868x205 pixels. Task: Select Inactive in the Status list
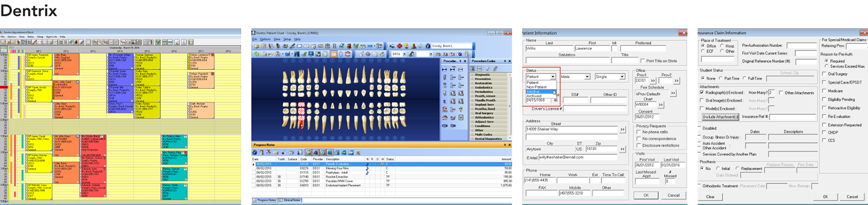[540, 91]
